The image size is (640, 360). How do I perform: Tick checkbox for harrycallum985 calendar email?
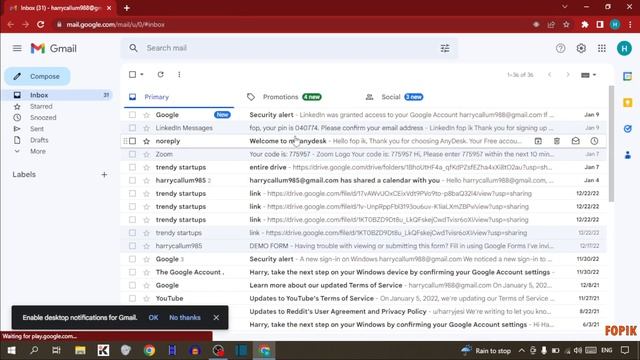[x=132, y=180]
